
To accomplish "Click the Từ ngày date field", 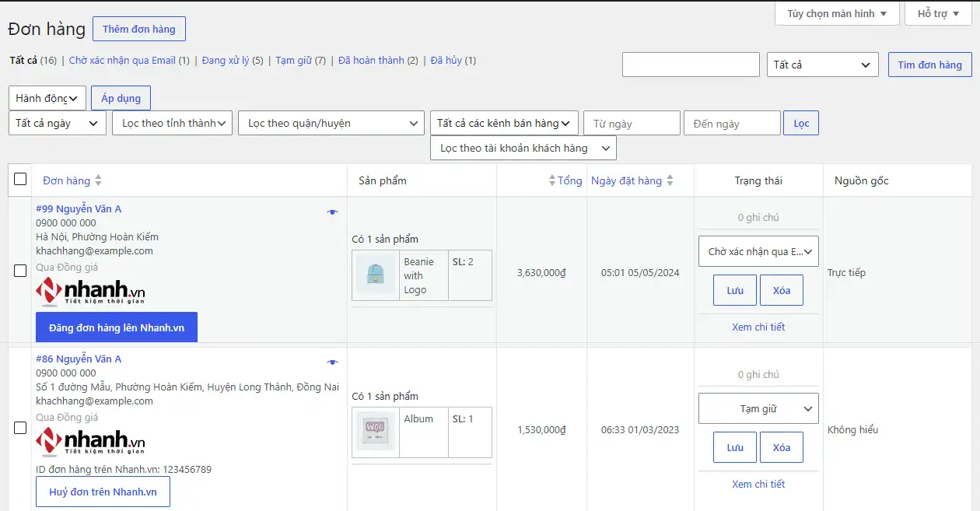I will [x=632, y=123].
